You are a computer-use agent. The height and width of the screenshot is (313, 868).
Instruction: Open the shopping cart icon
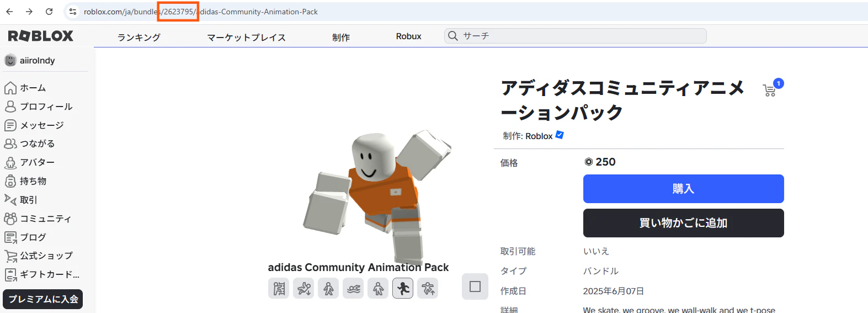769,90
